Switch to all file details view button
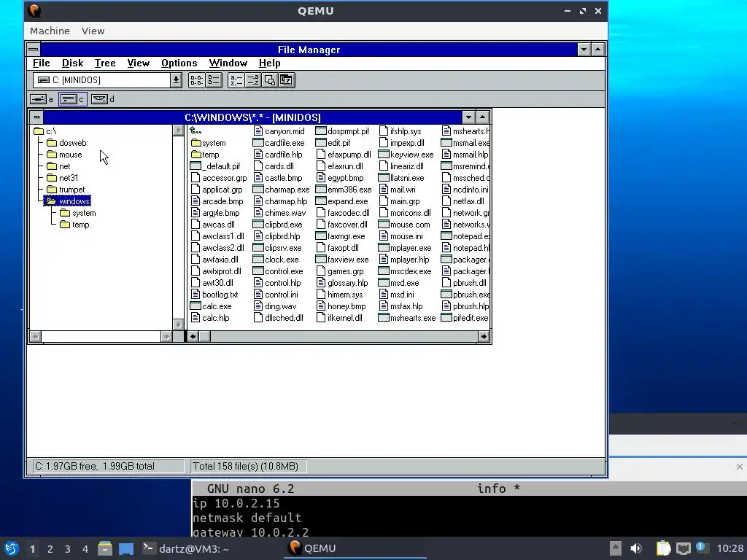The image size is (747, 560). (x=214, y=80)
